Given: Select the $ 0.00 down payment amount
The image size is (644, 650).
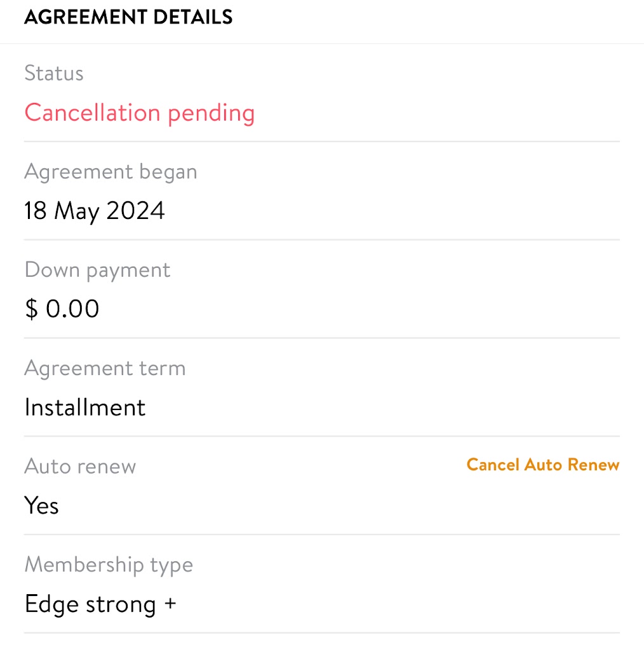Looking at the screenshot, I should [62, 309].
